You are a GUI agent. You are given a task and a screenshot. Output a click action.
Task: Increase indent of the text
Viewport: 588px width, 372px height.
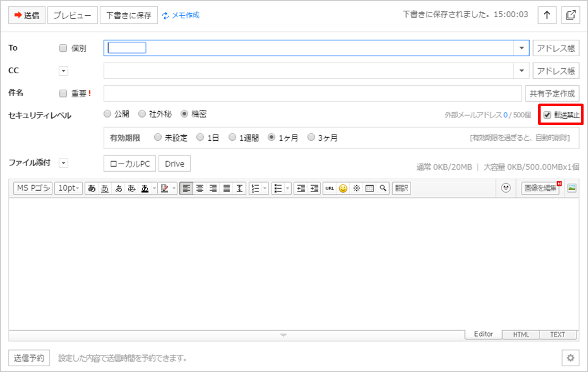coord(314,188)
